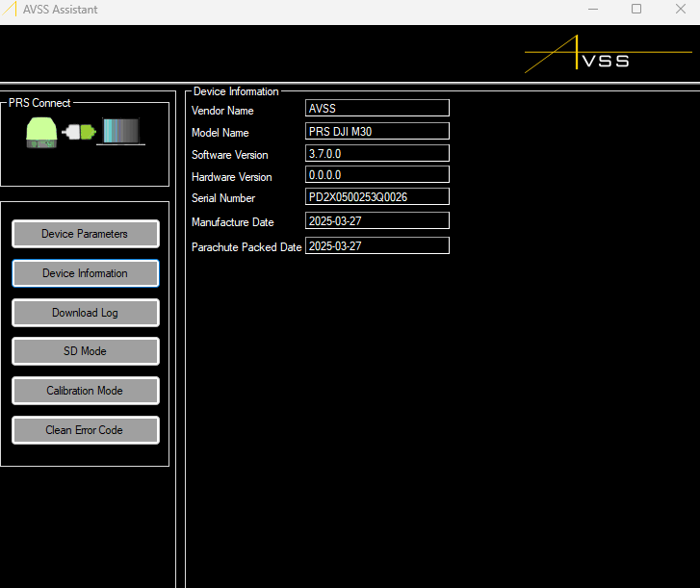Close the AVSS Assistant window
The width and height of the screenshot is (700, 588).
pyautogui.click(x=681, y=9)
